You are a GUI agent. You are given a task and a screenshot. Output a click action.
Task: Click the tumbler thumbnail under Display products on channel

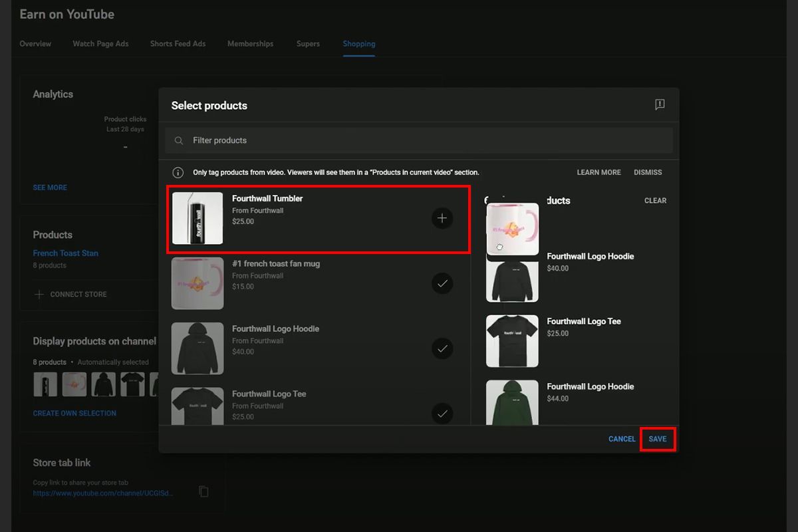[45, 384]
